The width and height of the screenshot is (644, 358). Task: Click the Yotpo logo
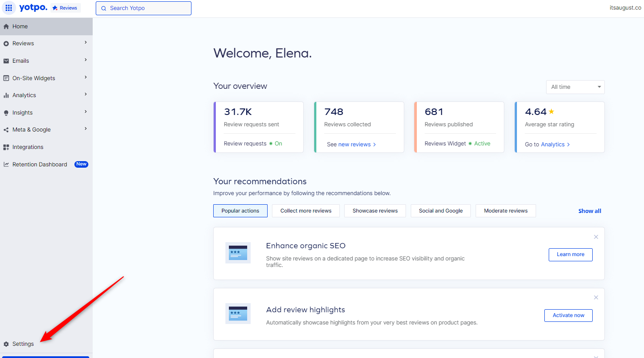tap(34, 8)
